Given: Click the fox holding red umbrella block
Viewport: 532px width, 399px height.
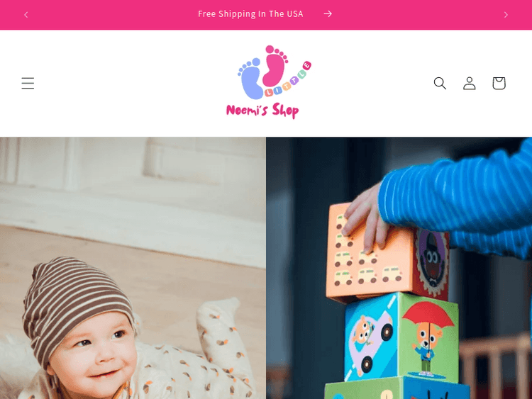Looking at the screenshot, I should tap(428, 337).
